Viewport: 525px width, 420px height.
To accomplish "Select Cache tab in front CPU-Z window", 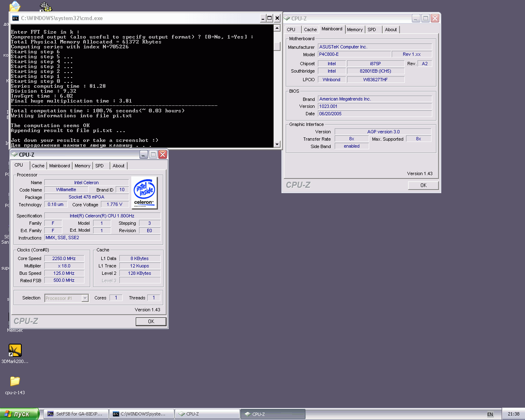I will (x=38, y=166).
